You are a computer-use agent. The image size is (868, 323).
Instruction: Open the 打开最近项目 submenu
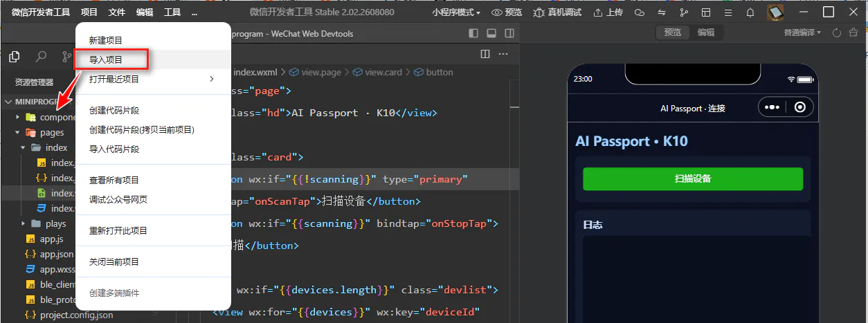tap(152, 79)
